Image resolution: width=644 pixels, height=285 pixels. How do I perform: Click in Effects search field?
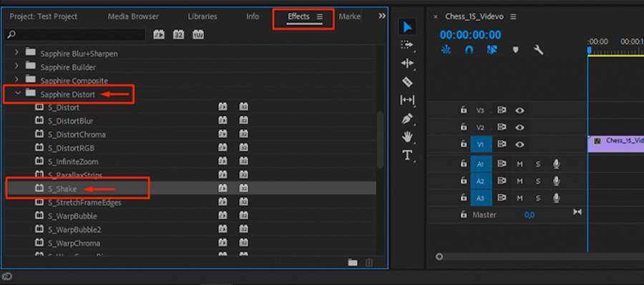(75, 34)
